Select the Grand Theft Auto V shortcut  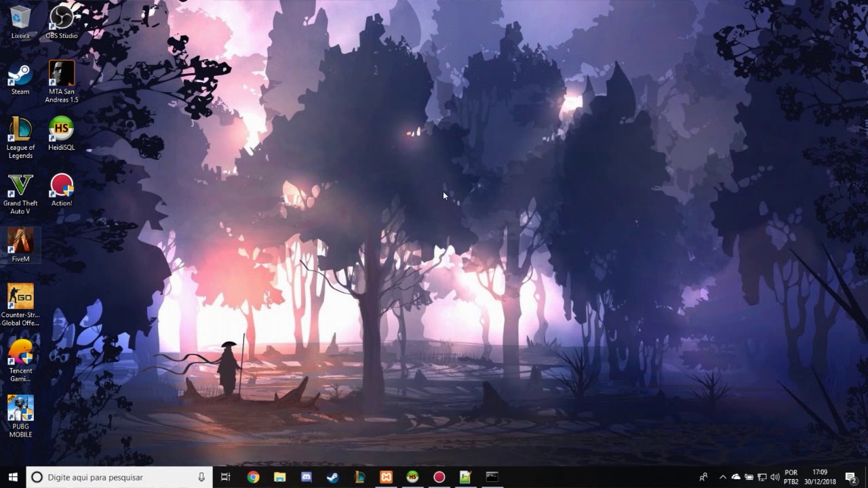(20, 194)
